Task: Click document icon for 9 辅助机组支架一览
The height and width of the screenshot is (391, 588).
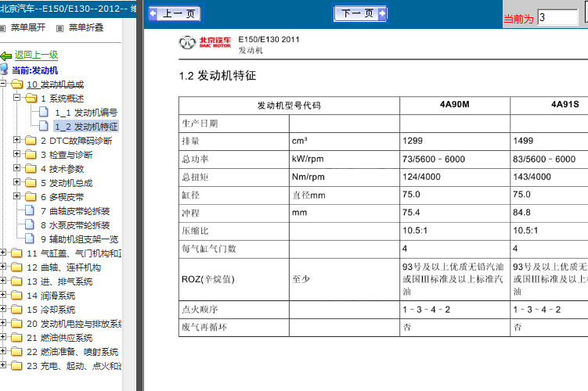Action: pyautogui.click(x=30, y=239)
